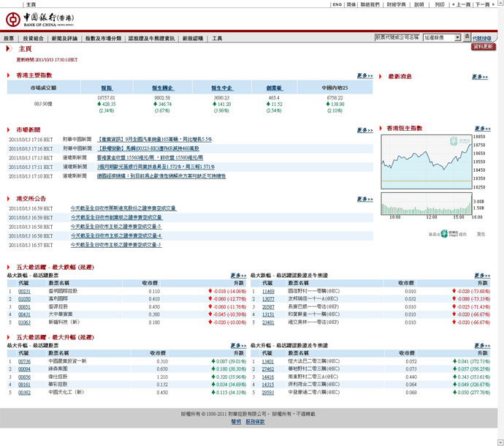Viewport: 504px width, 446px height.
Task: Open news 香港黃金收盤 15560
Action: tap(150, 158)
